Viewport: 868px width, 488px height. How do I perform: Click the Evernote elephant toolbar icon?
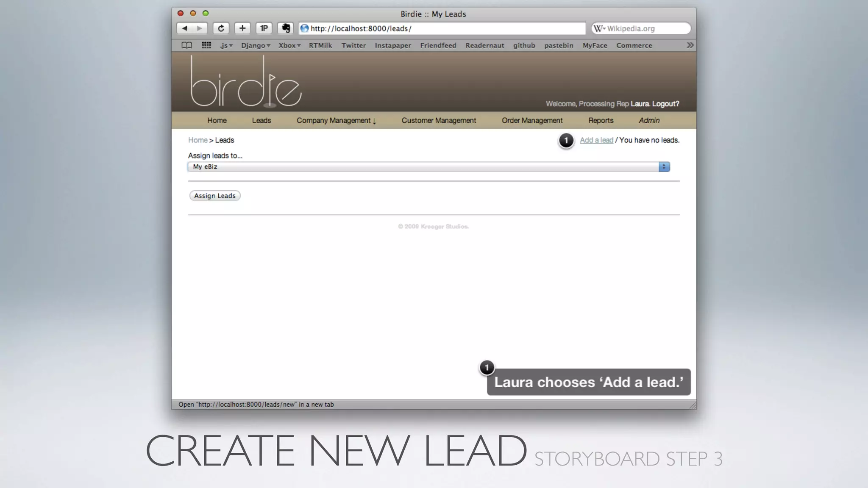point(286,28)
